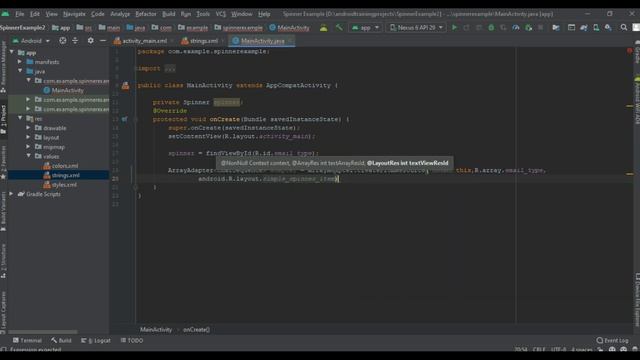The width and height of the screenshot is (640, 360).
Task: Click the Select Opened File target icon
Action: click(62, 40)
